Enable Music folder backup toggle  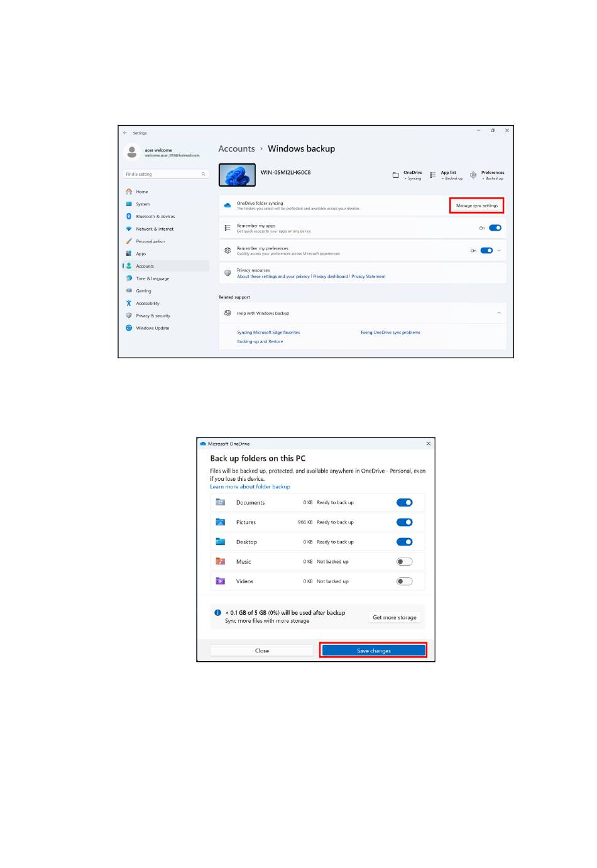pyautogui.click(x=405, y=561)
